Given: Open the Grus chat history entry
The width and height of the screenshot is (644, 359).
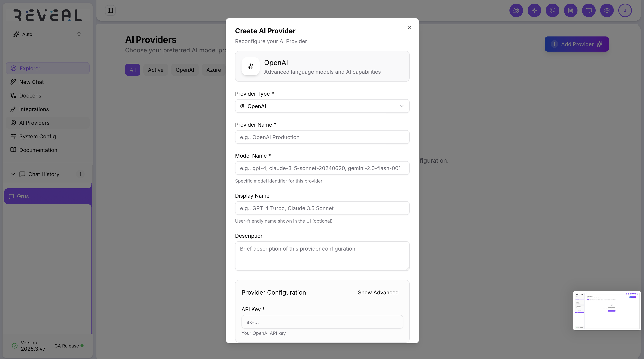Looking at the screenshot, I should [48, 196].
